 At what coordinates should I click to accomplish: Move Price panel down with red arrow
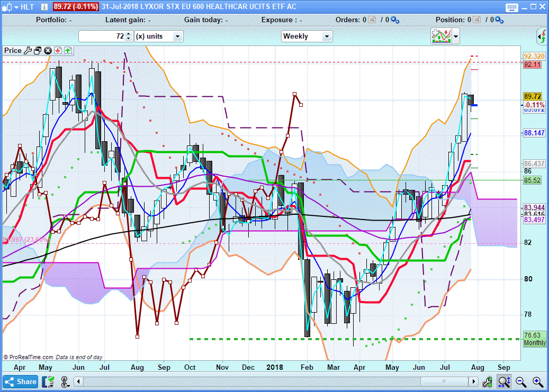click(x=58, y=51)
